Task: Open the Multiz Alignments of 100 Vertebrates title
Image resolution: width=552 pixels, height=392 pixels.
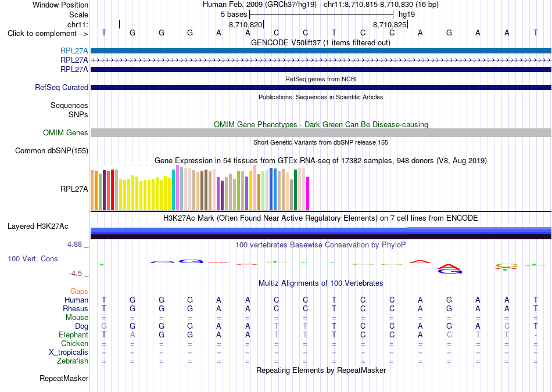Action: (x=321, y=283)
